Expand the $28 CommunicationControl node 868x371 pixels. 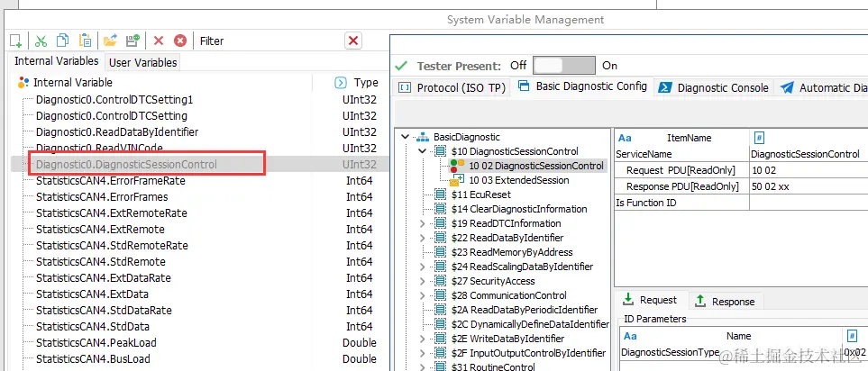(423, 295)
